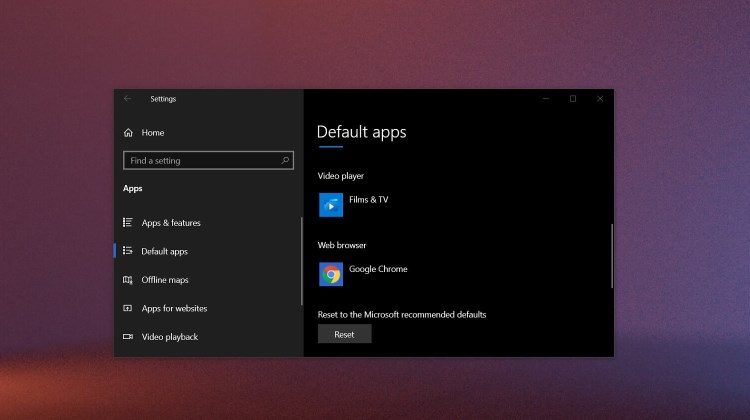750x420 pixels.
Task: Click the Films & TV app icon
Action: point(331,205)
